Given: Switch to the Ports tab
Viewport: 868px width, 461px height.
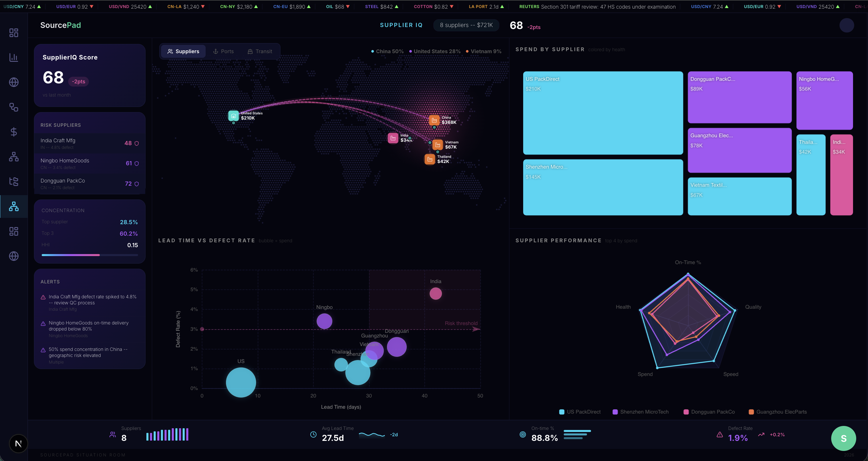Looking at the screenshot, I should click(223, 51).
